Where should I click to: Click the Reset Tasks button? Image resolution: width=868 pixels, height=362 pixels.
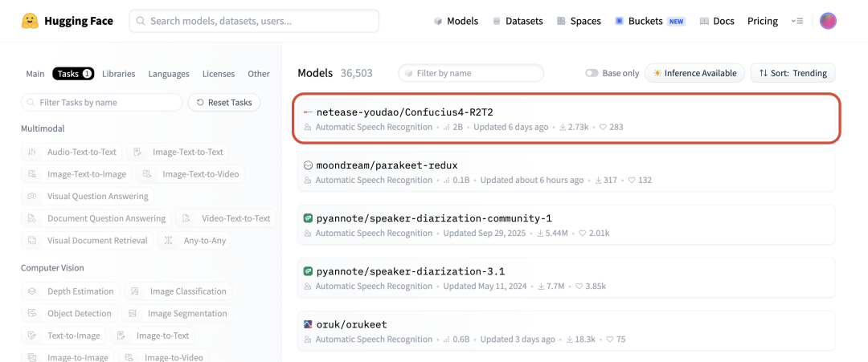point(224,102)
